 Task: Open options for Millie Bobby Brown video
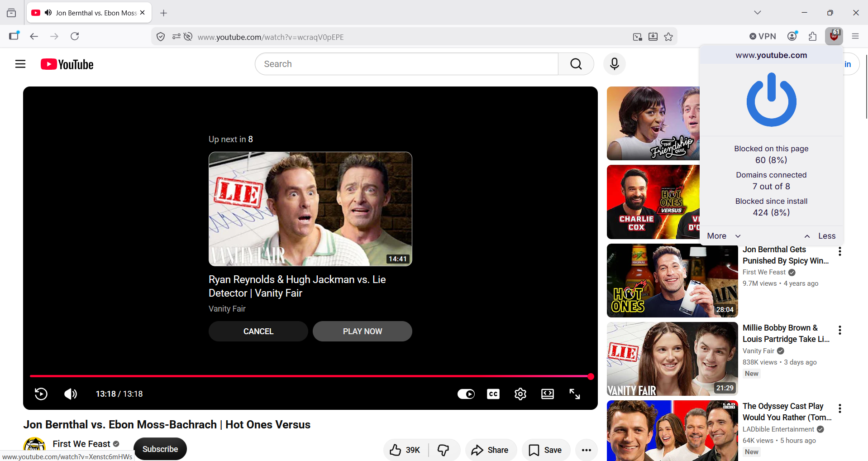tap(840, 330)
